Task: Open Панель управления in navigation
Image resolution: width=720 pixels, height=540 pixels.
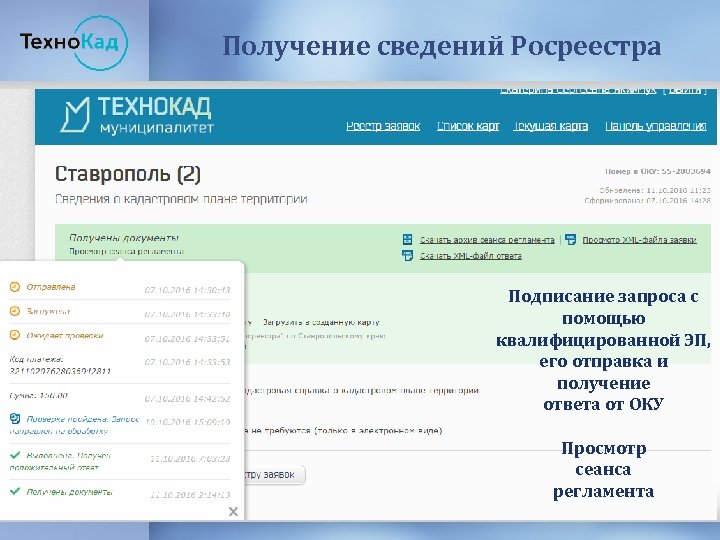Action: (x=656, y=126)
